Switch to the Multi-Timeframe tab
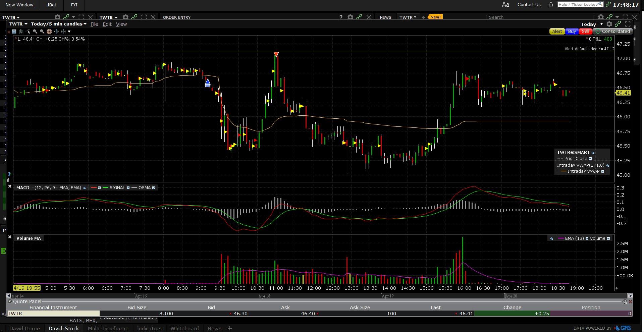This screenshot has width=644, height=332. click(108, 328)
